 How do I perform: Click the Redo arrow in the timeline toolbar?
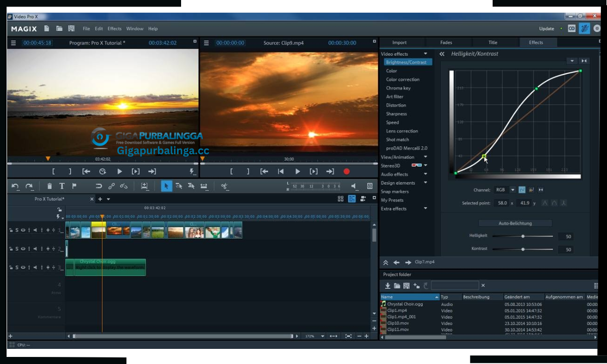pos(29,186)
